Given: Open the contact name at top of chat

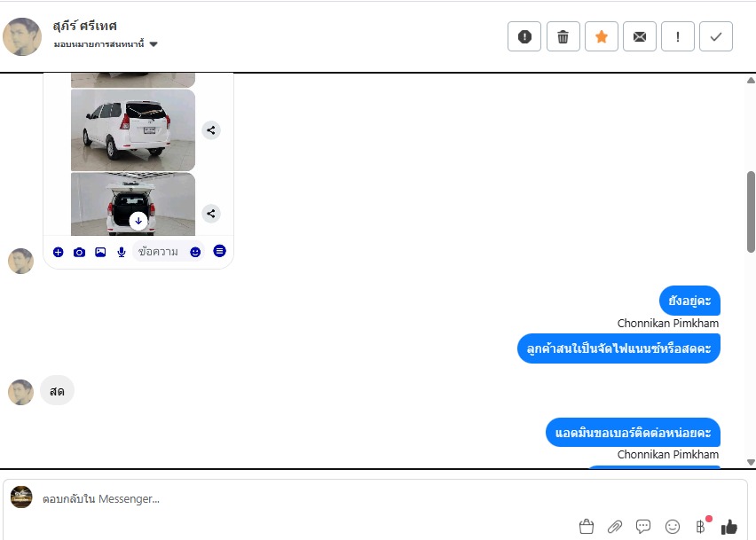Looking at the screenshot, I should 85,26.
